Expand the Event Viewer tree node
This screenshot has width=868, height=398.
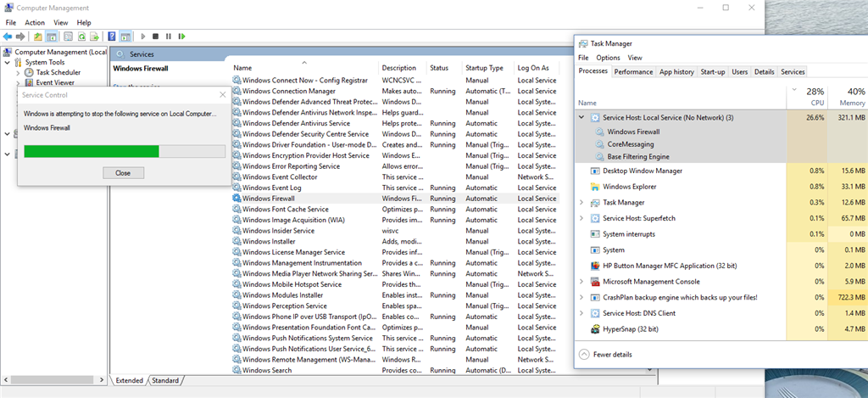18,83
